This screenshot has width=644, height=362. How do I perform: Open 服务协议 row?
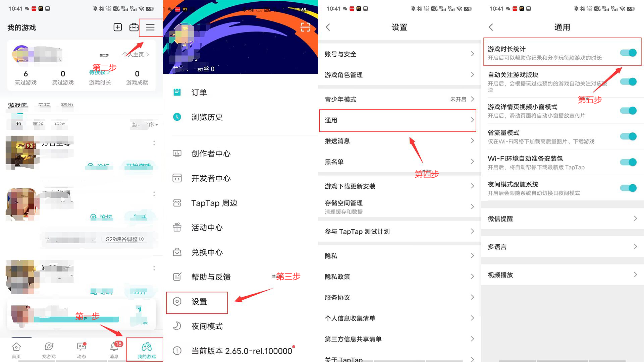coord(399,297)
